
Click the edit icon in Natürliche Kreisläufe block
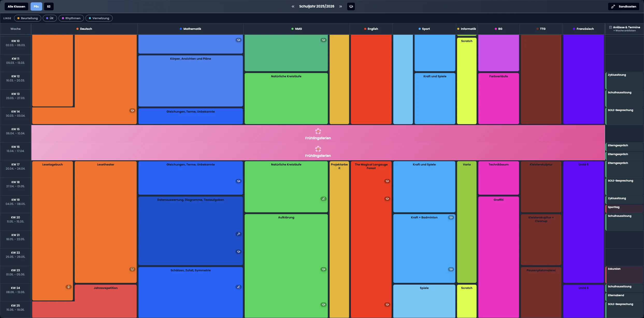pyautogui.click(x=324, y=199)
